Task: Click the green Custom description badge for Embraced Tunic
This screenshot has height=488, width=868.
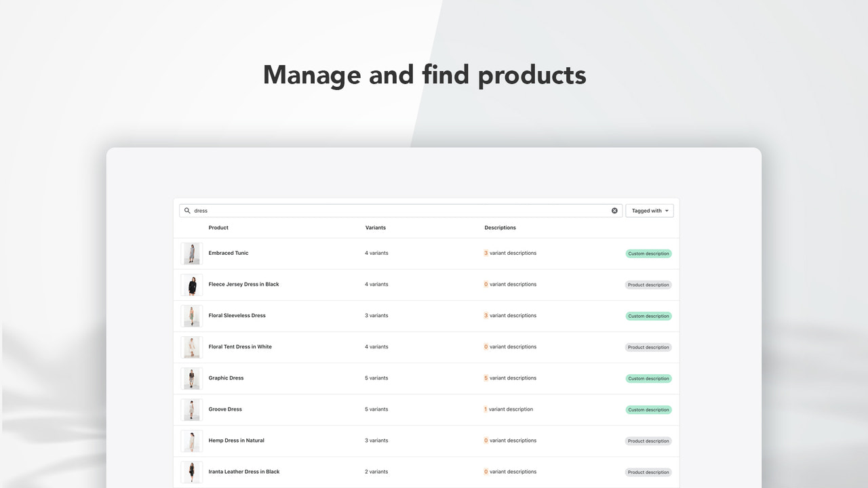Action: click(648, 253)
